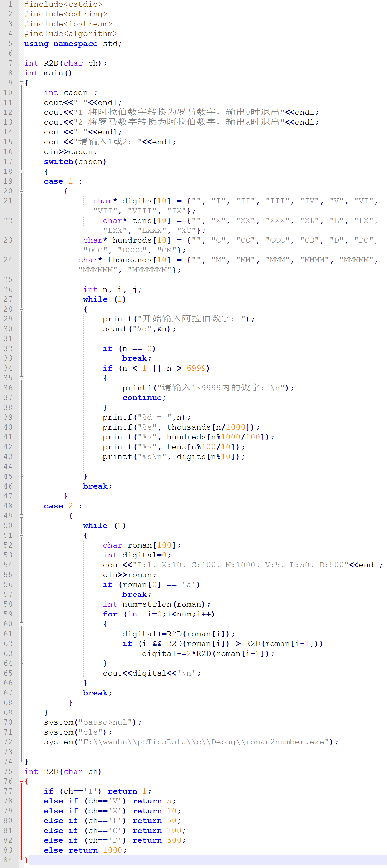
Task: Click line number 73 in the gutter
Action: click(x=8, y=752)
